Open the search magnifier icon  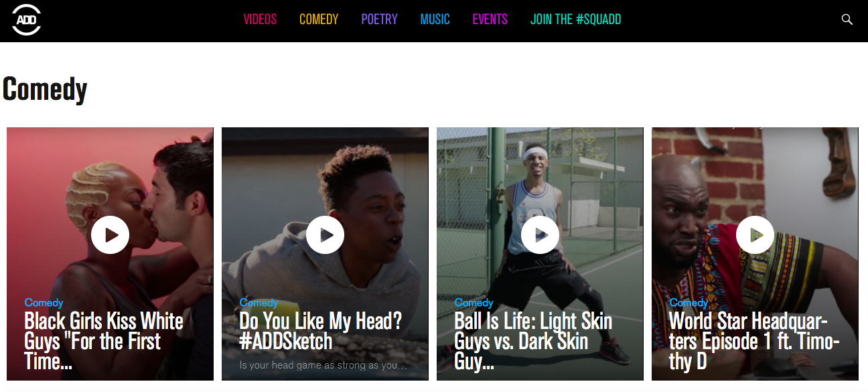pos(847,19)
